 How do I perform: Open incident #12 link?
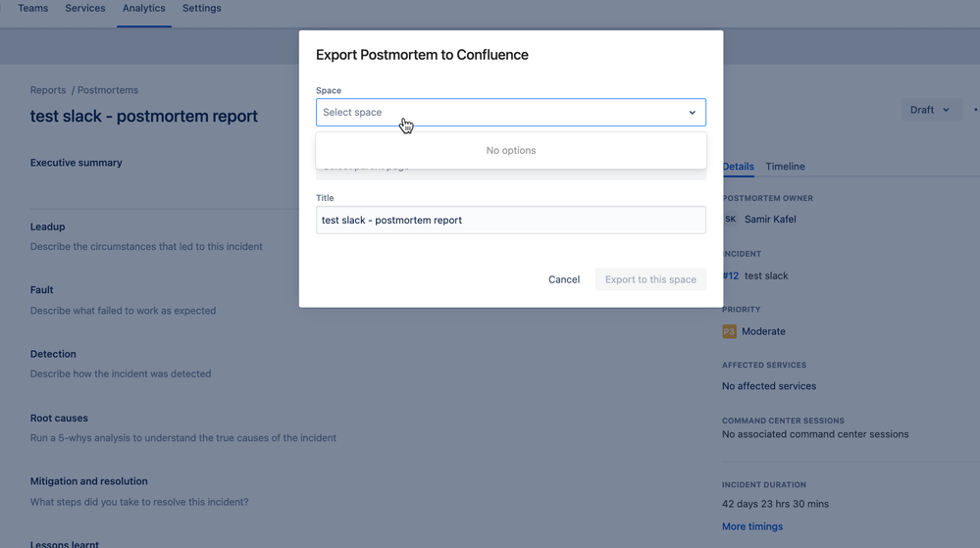[731, 276]
